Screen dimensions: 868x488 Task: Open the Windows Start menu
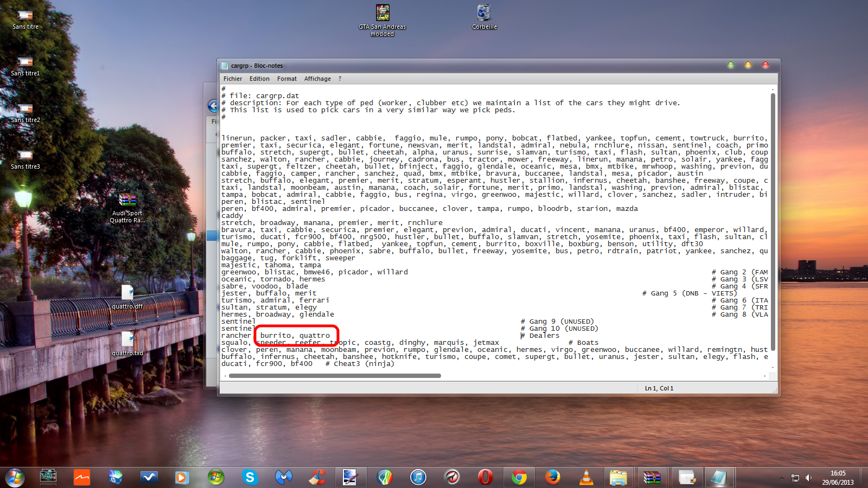pos(15,477)
